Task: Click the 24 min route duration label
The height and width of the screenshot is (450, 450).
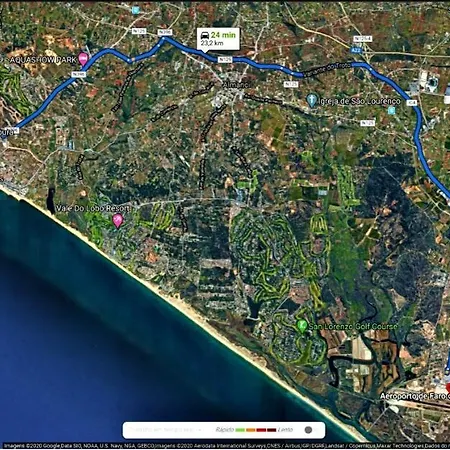Action: coord(223,35)
